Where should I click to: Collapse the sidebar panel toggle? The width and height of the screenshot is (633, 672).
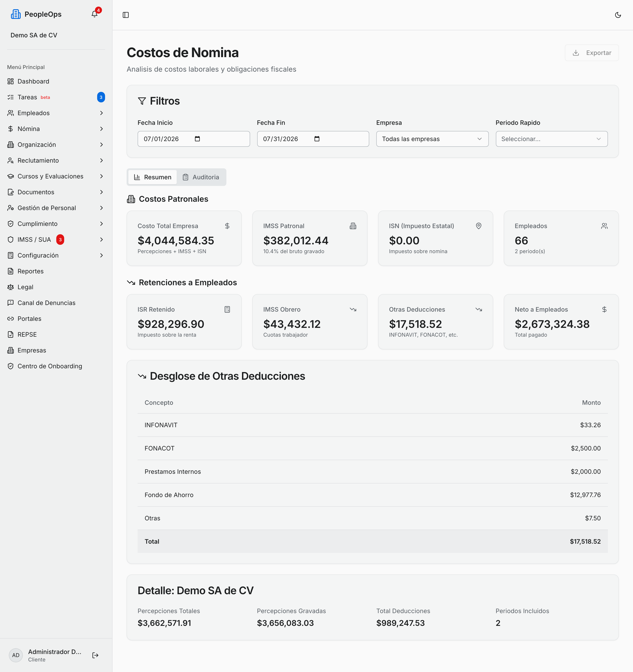point(126,15)
